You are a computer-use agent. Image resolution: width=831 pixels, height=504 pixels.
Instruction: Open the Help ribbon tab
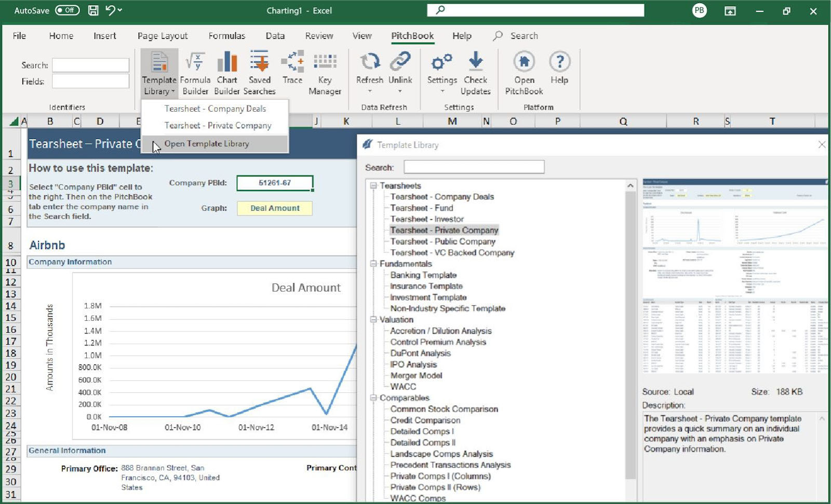tap(462, 36)
